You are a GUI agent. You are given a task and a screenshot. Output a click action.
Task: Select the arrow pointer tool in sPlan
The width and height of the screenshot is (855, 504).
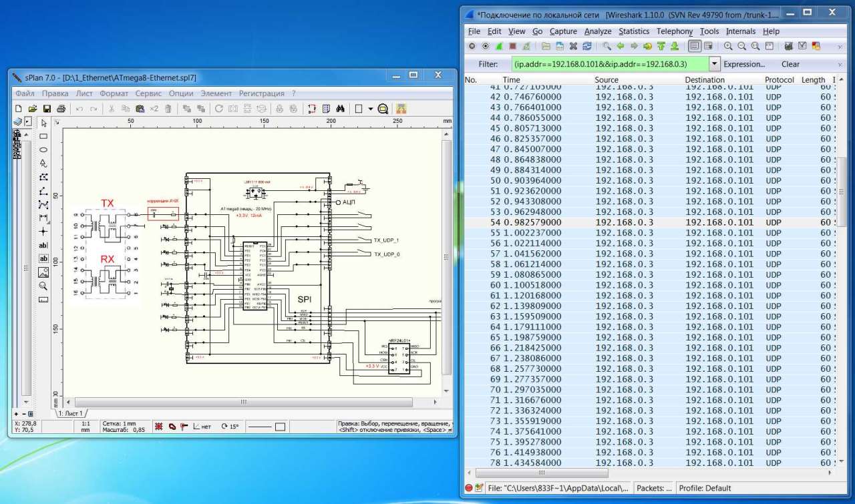tap(43, 123)
